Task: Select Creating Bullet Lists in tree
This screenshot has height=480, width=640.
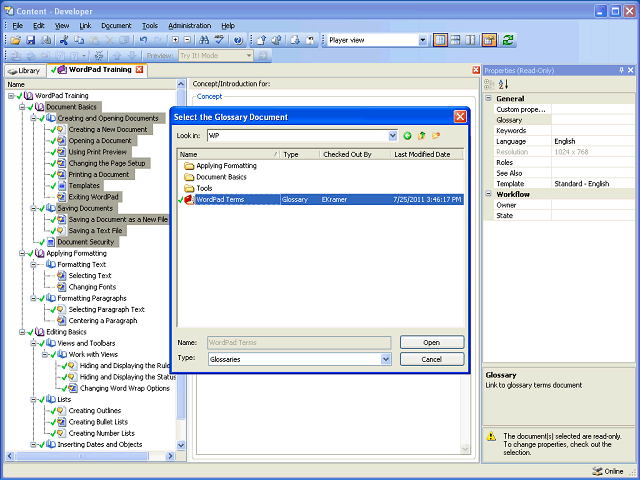Action: pyautogui.click(x=98, y=422)
